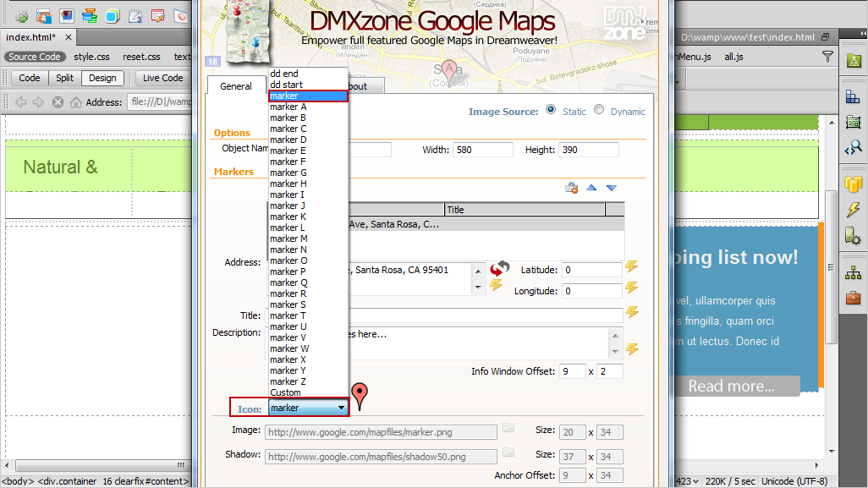Click the map Height input field
The image size is (868, 488).
[589, 150]
